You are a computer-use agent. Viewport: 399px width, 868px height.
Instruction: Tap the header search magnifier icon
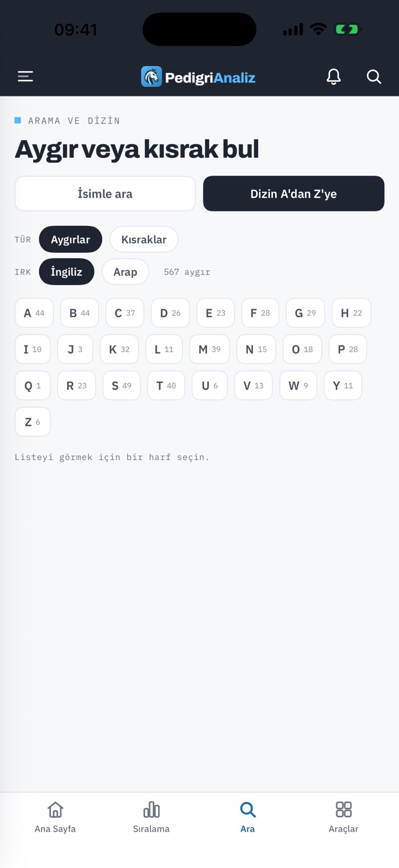point(374,77)
